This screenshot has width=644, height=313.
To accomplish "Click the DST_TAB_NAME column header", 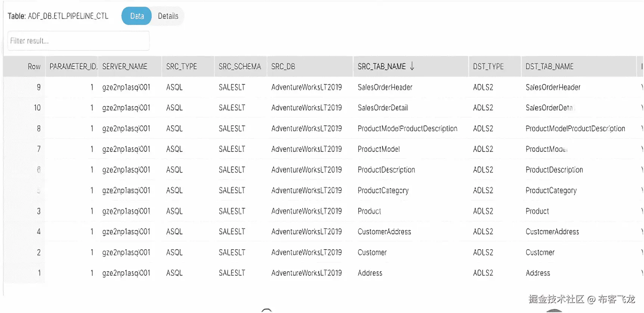I will pyautogui.click(x=549, y=66).
